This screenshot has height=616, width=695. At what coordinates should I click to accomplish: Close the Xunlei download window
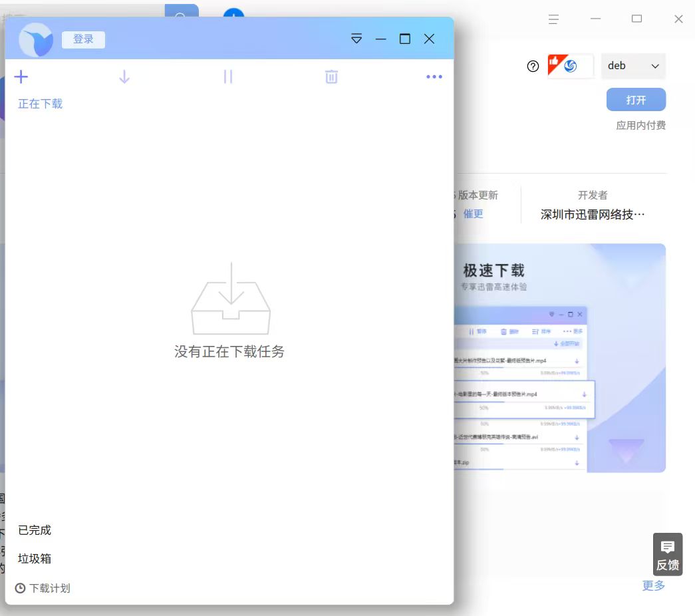click(429, 39)
